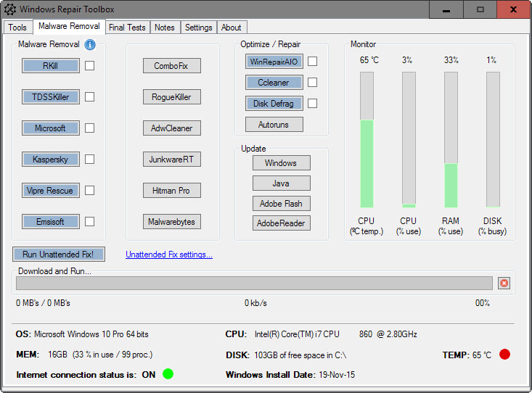The image size is (532, 393).
Task: Enable the Vipre Rescue checkbox
Action: [x=89, y=190]
